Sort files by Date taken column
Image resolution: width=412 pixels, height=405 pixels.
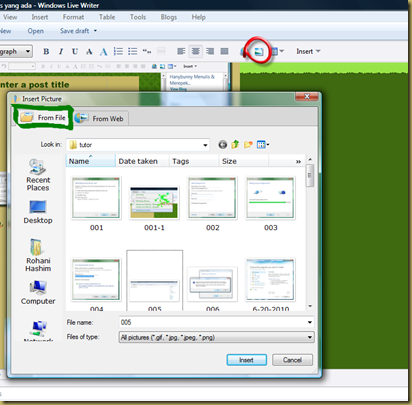point(143,161)
